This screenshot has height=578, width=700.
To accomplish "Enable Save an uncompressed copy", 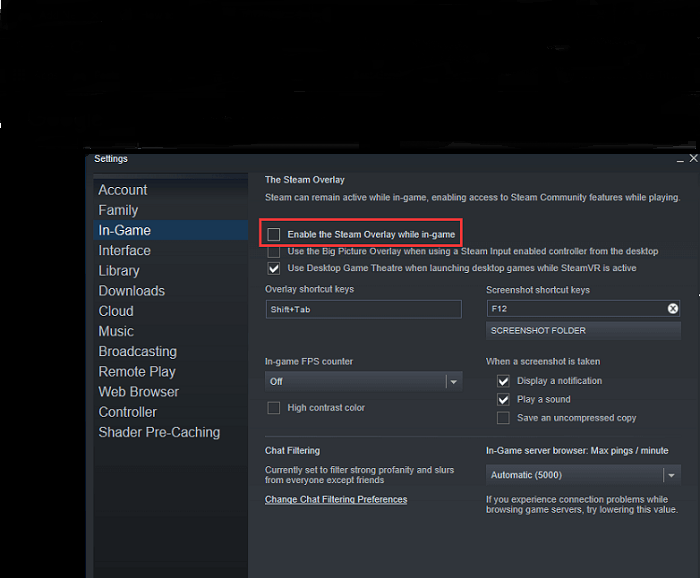I will pyautogui.click(x=503, y=418).
